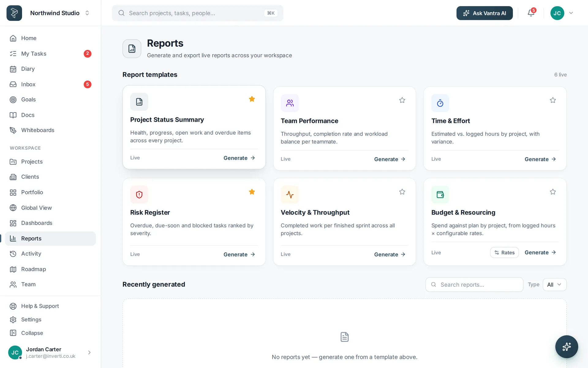Screen dimensions: 588x368
Task: Favorite the Team Performance report star
Action: 402,100
